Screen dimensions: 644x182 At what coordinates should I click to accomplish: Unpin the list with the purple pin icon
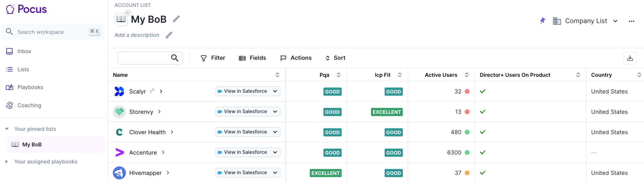[x=543, y=21]
